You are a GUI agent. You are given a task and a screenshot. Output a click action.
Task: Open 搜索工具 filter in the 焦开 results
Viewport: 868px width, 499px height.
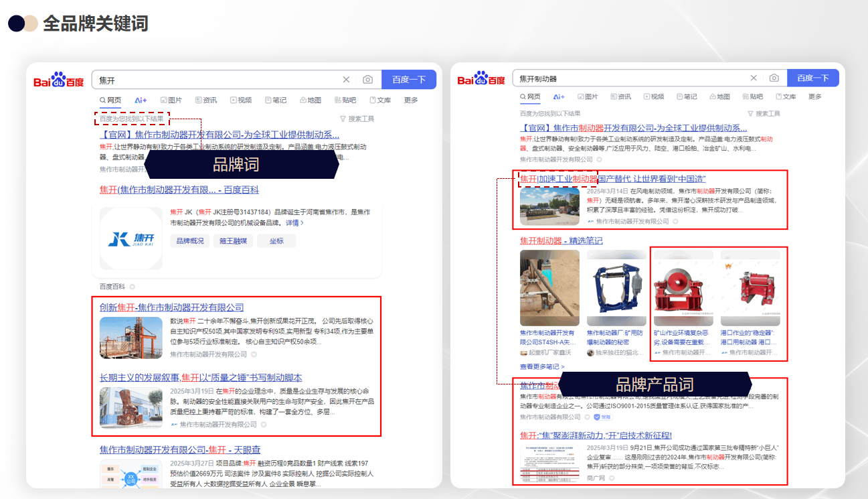point(357,119)
